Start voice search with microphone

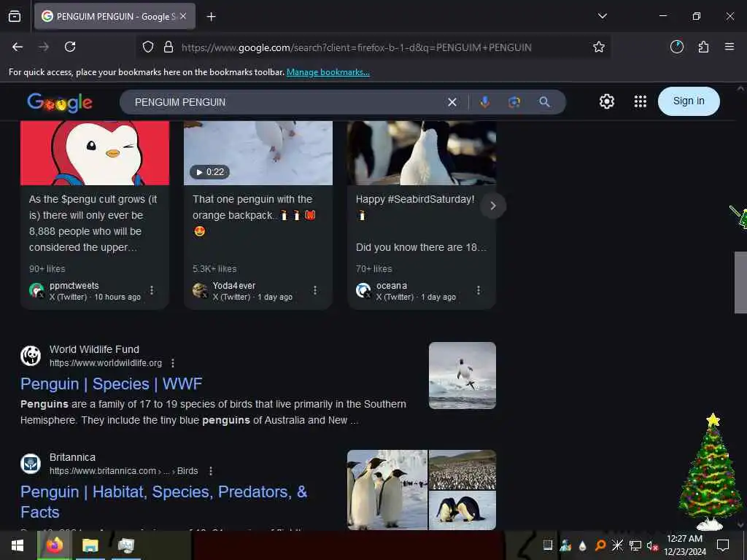point(484,102)
